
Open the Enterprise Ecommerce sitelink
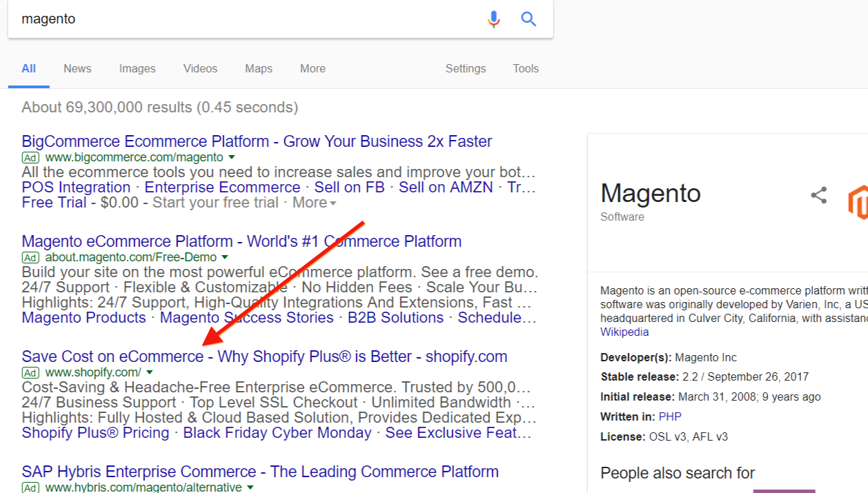[x=222, y=188]
